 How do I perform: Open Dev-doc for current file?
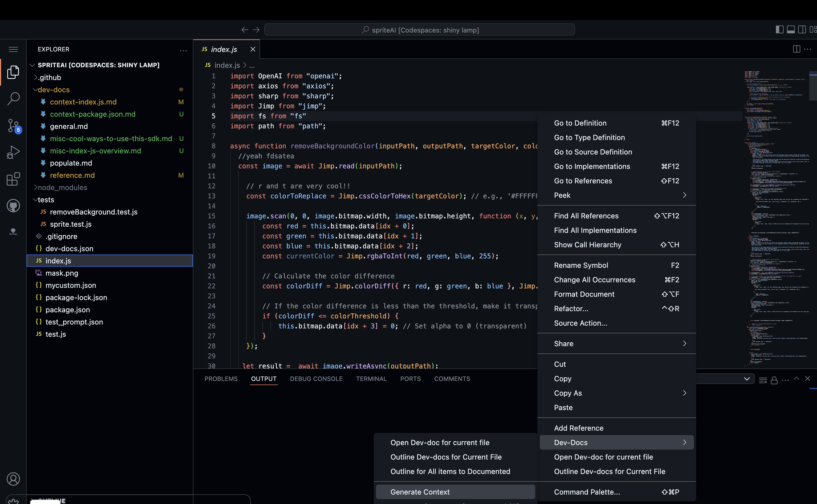(x=440, y=442)
